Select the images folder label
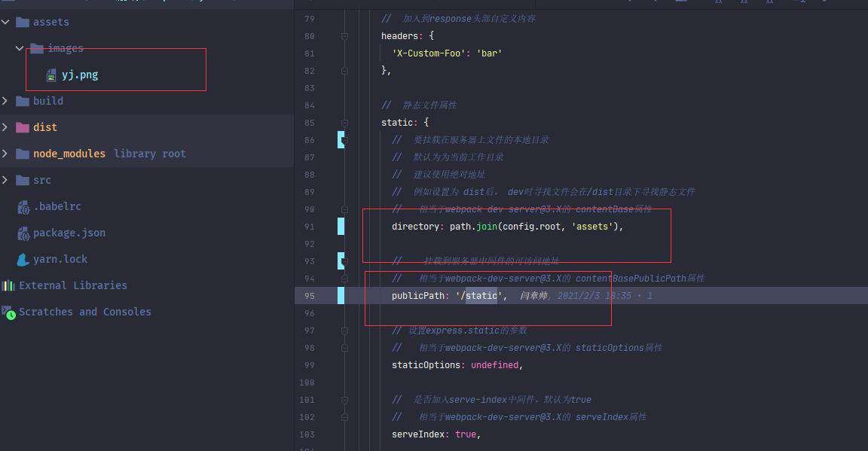This screenshot has height=451, width=868. [x=66, y=48]
